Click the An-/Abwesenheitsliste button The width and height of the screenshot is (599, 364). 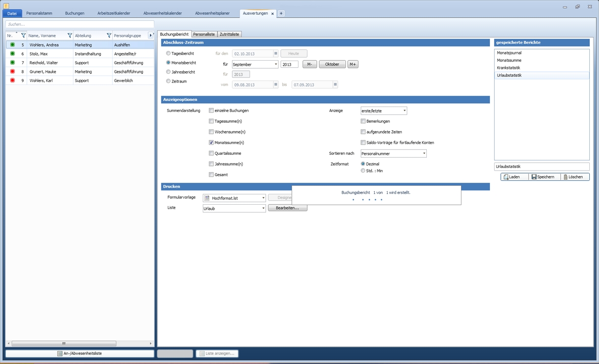[79, 353]
